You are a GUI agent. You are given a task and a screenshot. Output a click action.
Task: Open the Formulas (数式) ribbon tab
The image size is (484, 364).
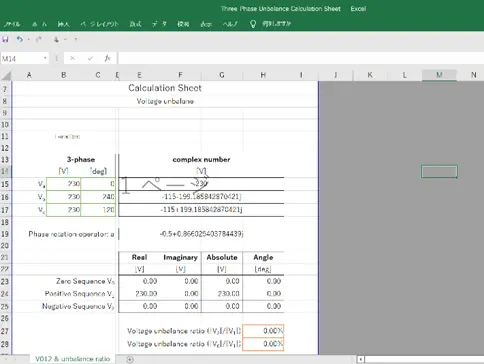(x=135, y=24)
